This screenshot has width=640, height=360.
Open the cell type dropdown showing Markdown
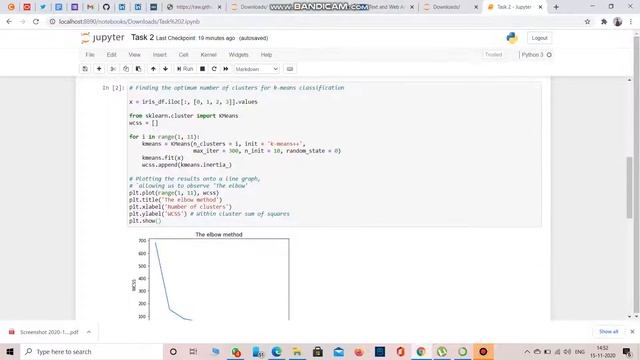point(257,69)
